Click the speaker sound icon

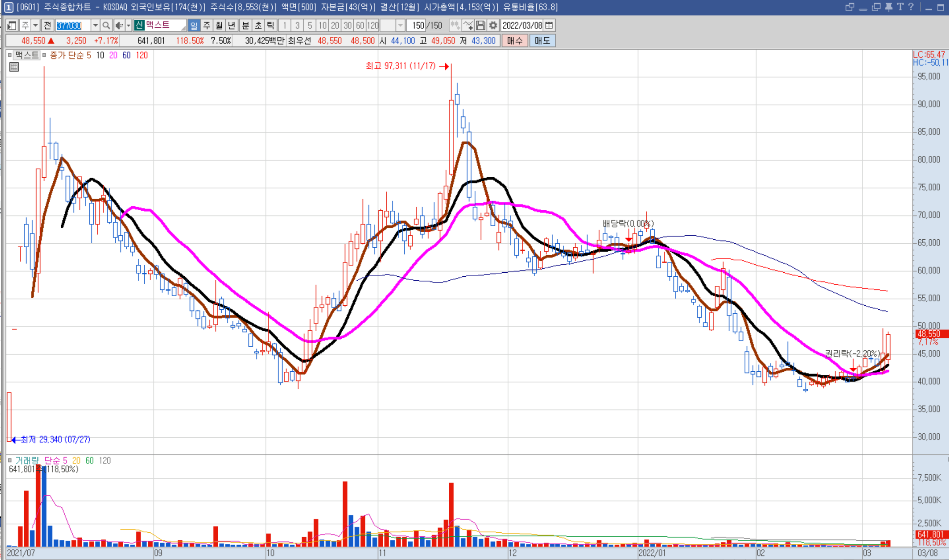(119, 26)
